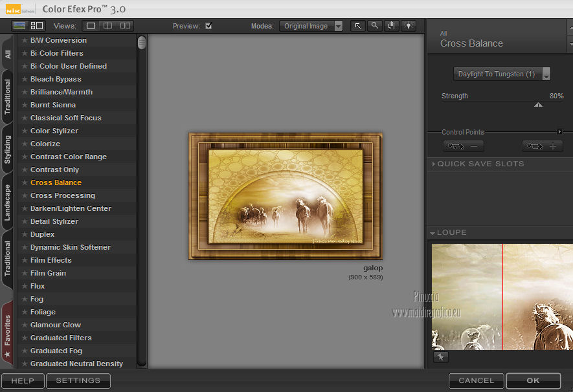Select the arrow pointer tool
The image size is (573, 392).
coord(358,26)
